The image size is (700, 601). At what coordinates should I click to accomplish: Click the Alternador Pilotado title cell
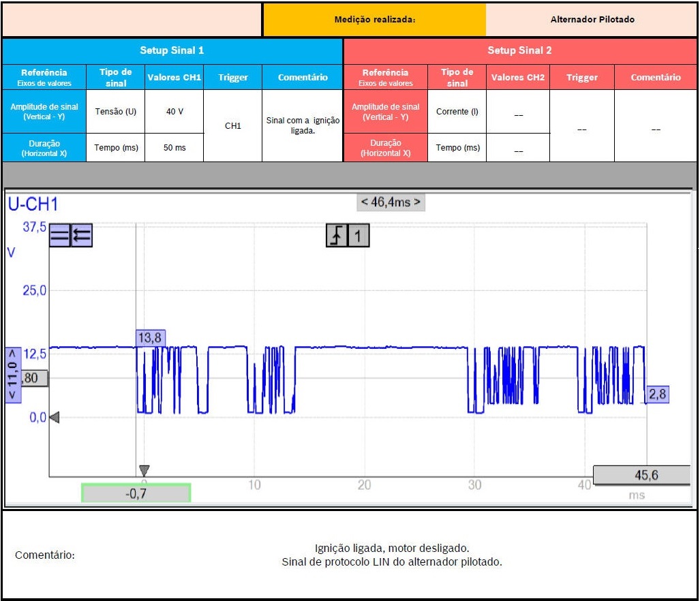592,20
